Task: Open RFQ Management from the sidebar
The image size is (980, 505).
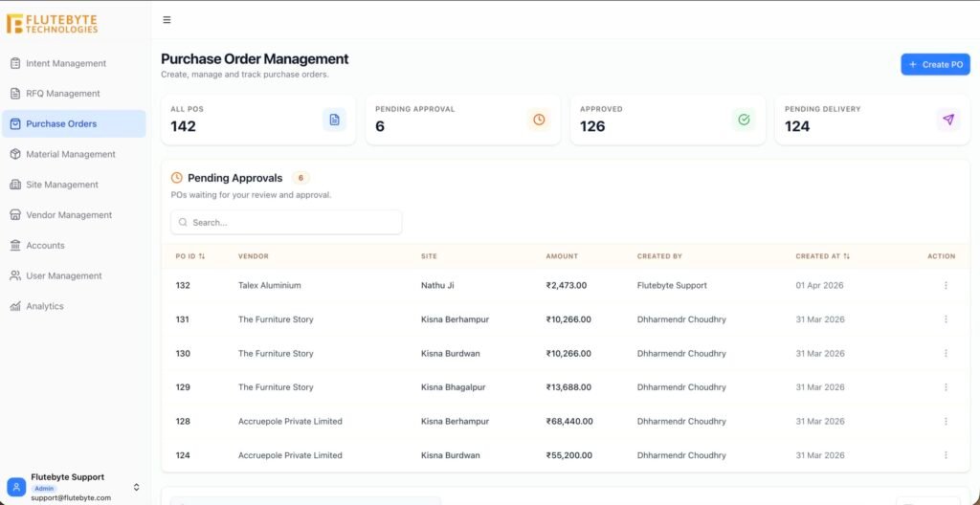Action: tap(74, 94)
